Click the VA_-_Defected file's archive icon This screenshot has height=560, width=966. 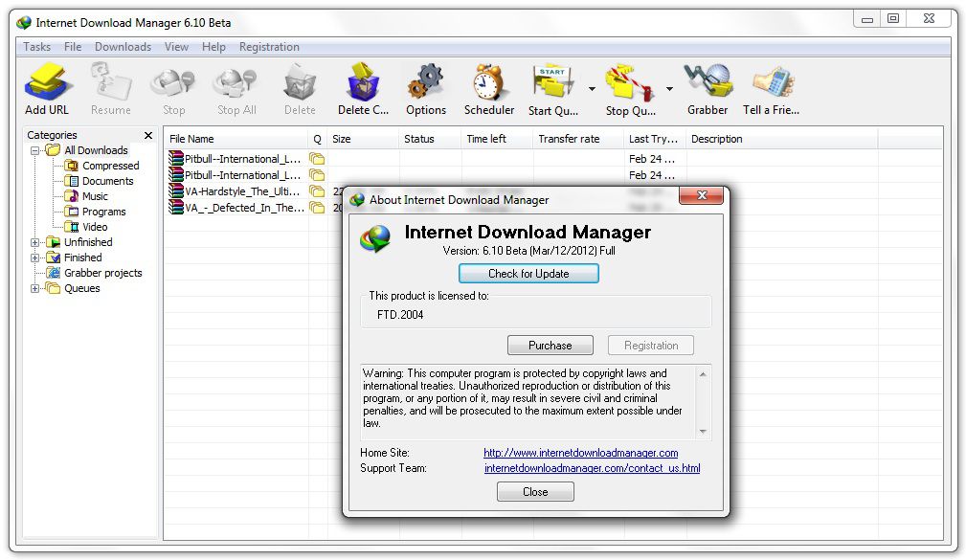point(176,208)
